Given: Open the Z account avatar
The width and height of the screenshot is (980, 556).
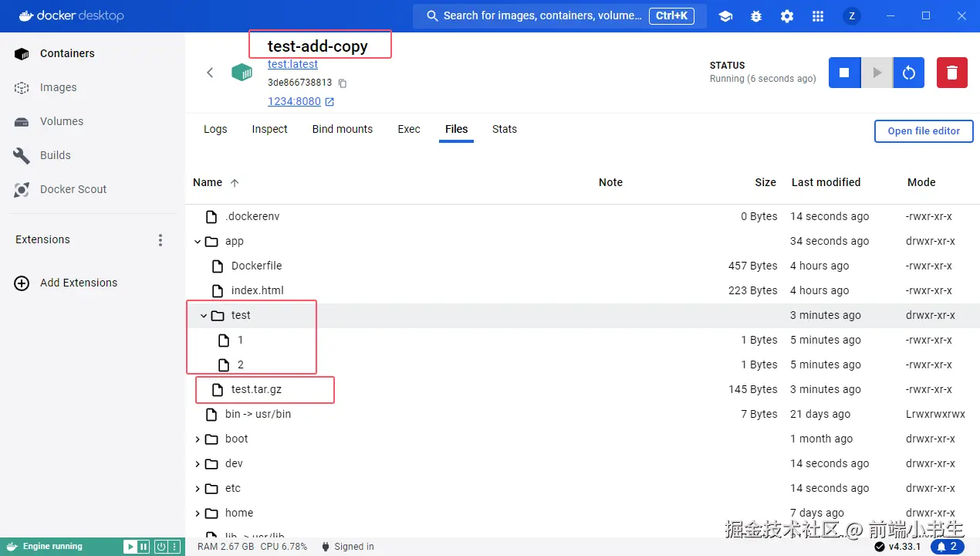Looking at the screenshot, I should (x=852, y=15).
